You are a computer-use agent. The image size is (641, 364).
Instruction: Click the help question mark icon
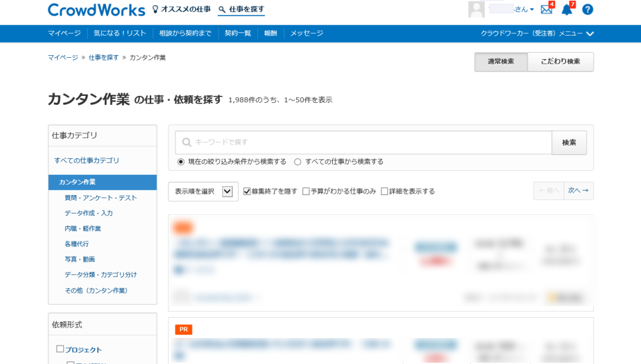[x=588, y=10]
